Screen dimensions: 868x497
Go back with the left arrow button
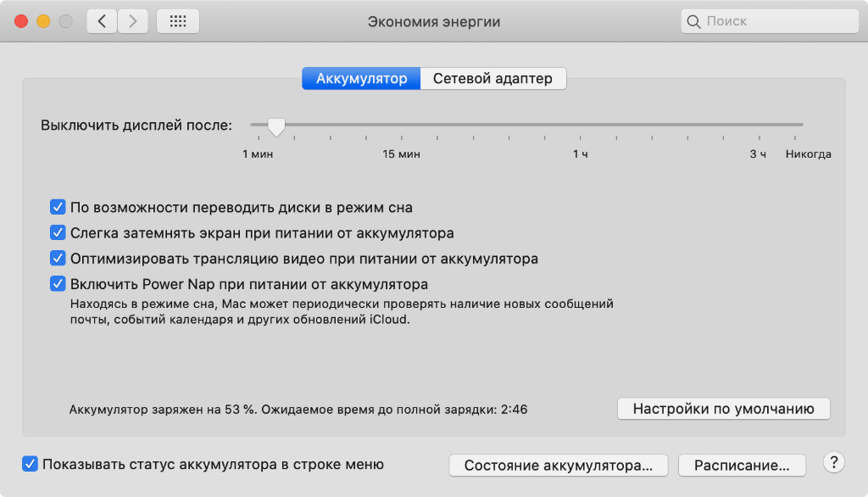point(102,21)
